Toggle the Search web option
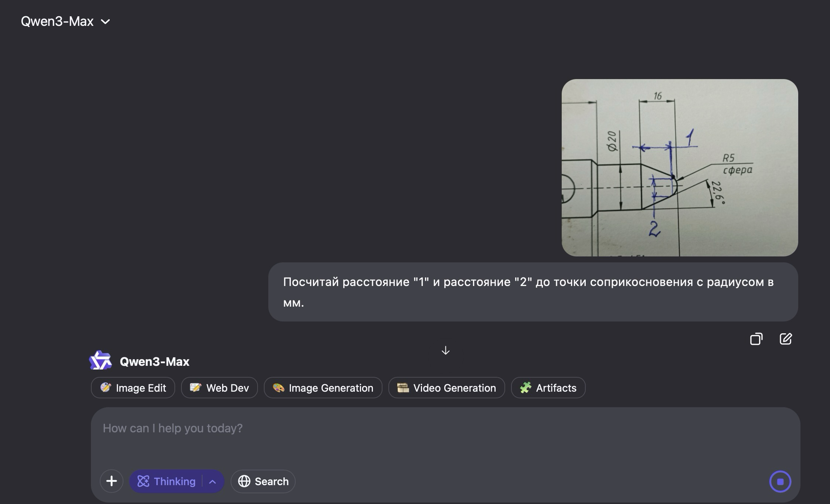This screenshot has width=830, height=504. pos(263,481)
